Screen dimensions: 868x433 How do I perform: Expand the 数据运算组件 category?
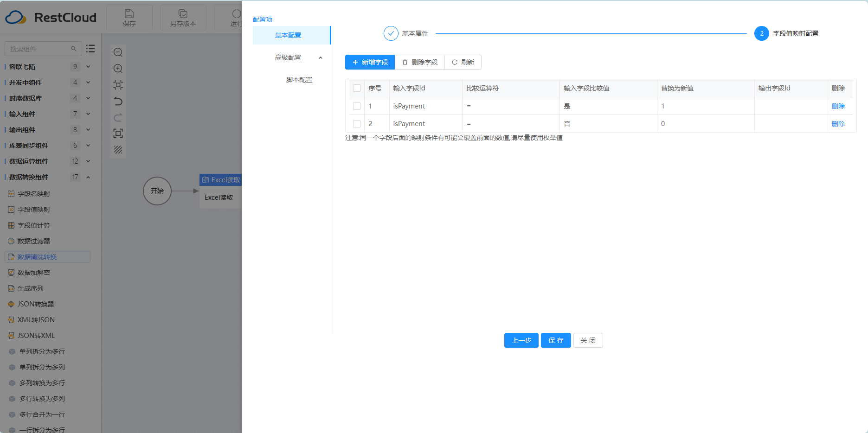point(88,161)
